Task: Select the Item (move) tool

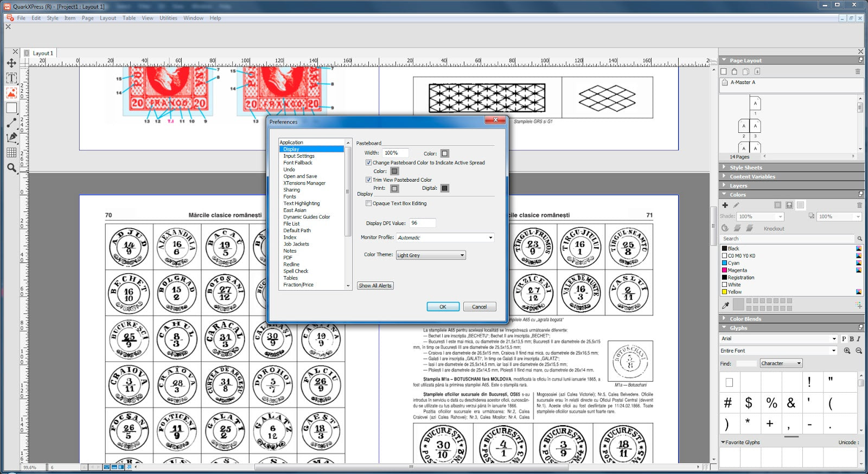Action: (11, 63)
